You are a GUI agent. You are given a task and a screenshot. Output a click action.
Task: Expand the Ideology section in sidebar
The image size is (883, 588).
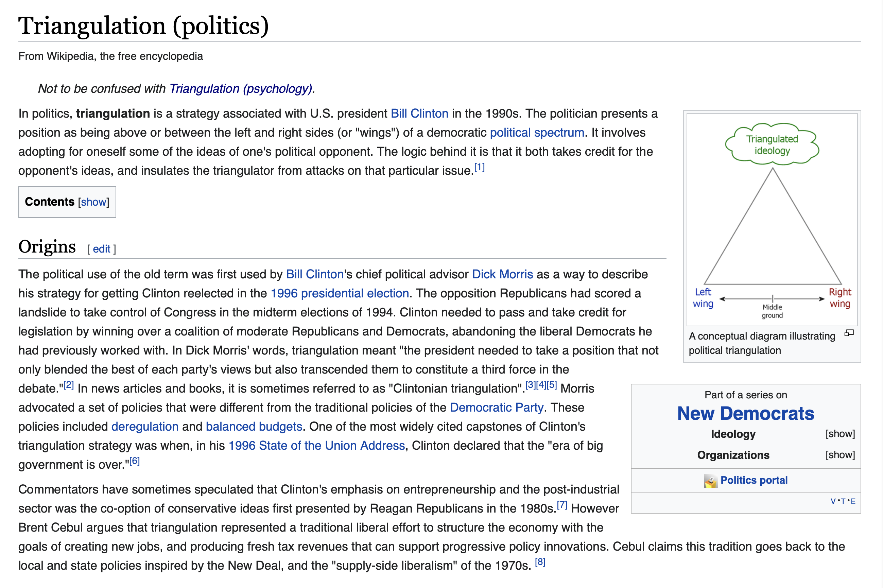(x=840, y=434)
